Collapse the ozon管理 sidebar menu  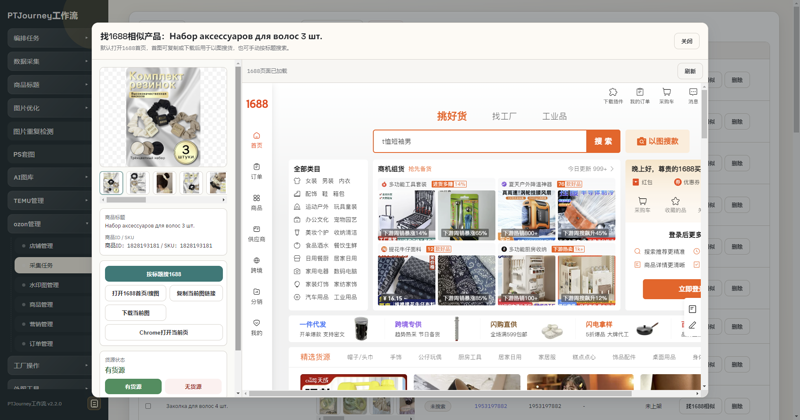point(49,224)
